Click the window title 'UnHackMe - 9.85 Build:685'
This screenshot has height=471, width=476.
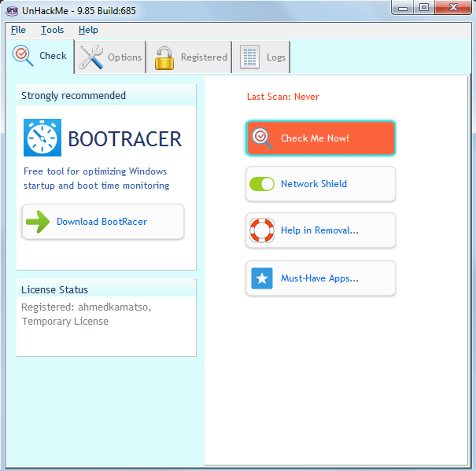(79, 11)
